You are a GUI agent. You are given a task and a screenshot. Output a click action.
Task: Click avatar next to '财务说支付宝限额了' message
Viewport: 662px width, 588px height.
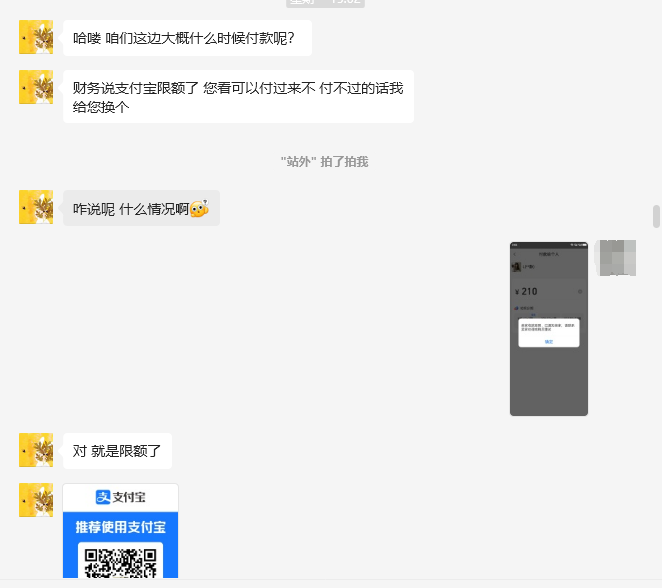(36, 87)
